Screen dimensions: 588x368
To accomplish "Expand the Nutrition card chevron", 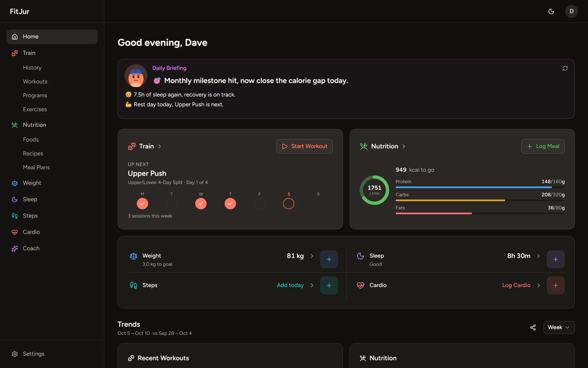I will (x=404, y=146).
